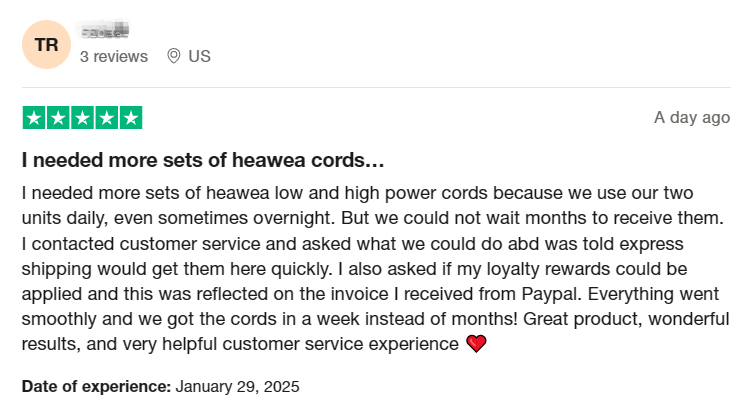This screenshot has width=754, height=411.
Task: Click the location pin icon
Action: click(x=173, y=56)
